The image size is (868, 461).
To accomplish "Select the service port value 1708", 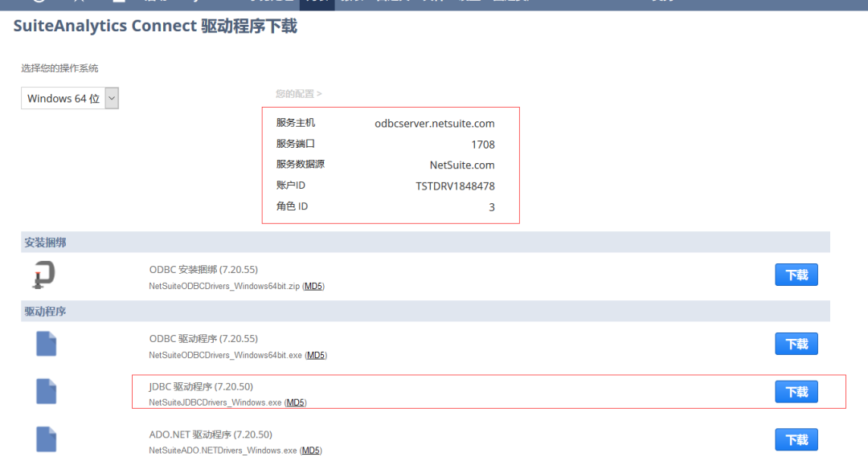I will (483, 145).
